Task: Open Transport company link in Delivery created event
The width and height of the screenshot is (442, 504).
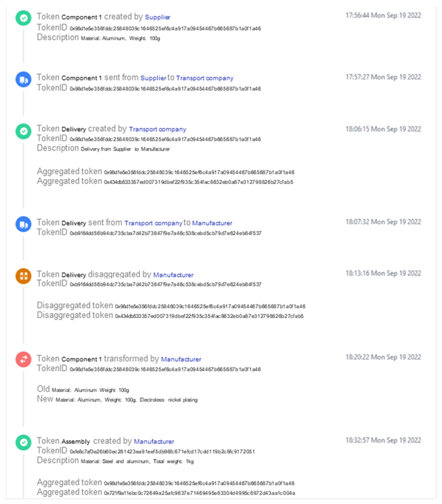Action: (x=157, y=129)
